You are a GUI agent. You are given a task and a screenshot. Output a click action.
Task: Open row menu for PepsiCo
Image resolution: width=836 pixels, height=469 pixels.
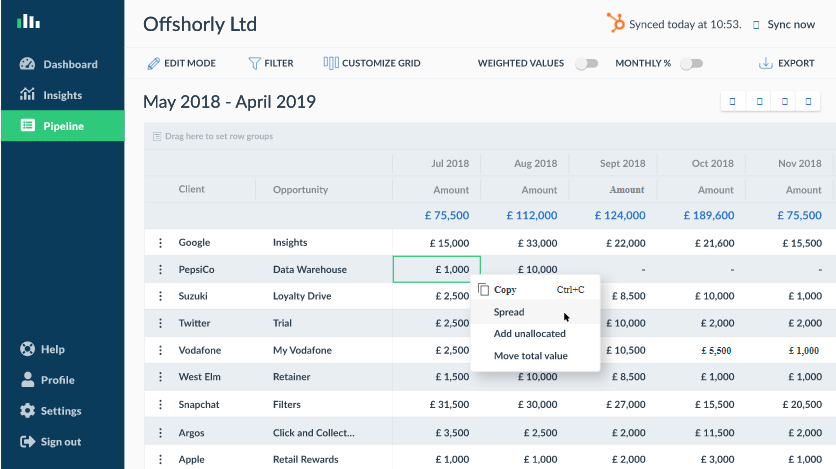click(x=160, y=269)
